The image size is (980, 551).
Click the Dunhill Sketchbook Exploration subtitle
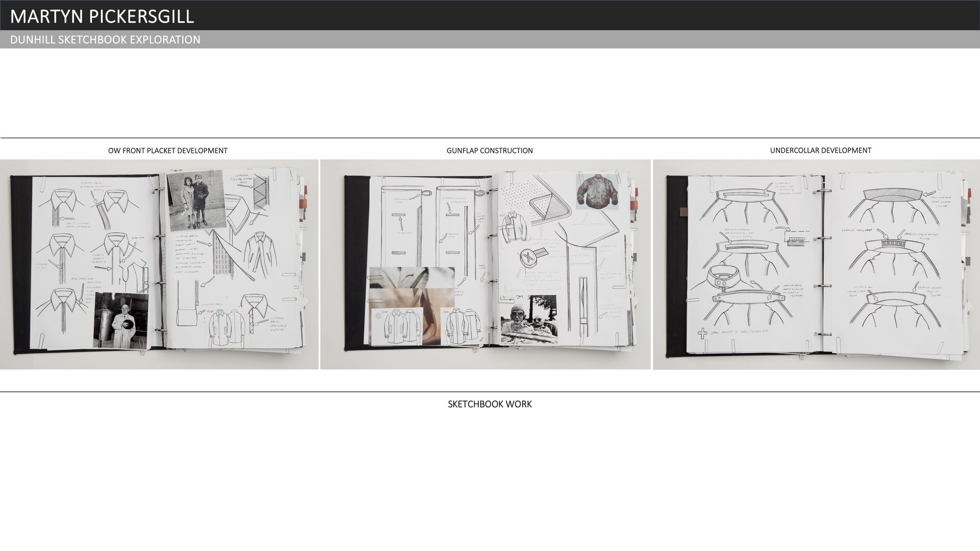105,40
